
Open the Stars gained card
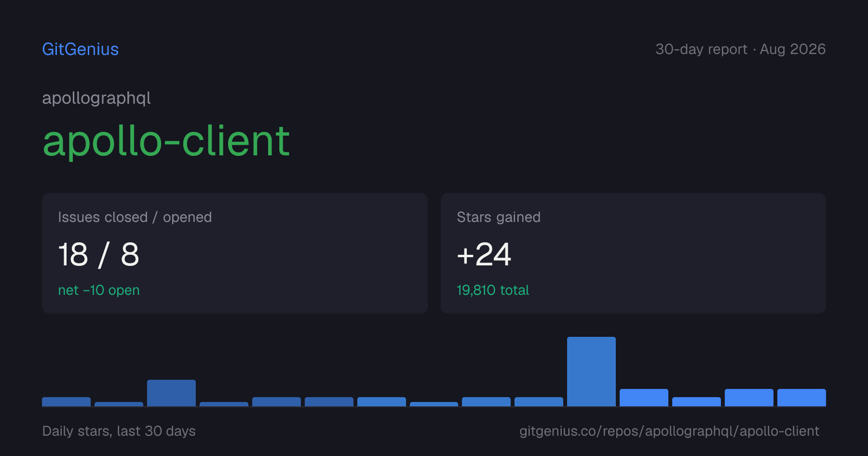point(633,253)
